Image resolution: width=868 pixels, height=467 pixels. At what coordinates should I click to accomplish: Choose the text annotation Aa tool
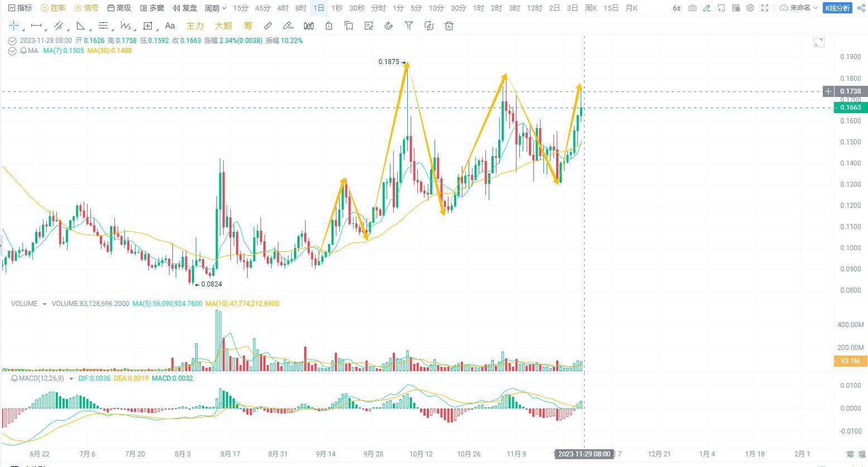point(170,26)
